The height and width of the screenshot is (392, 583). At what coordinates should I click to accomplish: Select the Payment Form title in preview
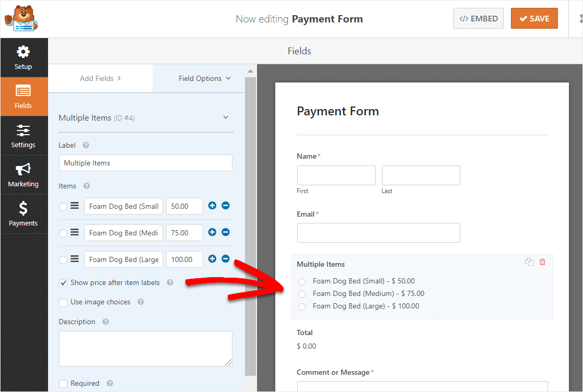[337, 111]
